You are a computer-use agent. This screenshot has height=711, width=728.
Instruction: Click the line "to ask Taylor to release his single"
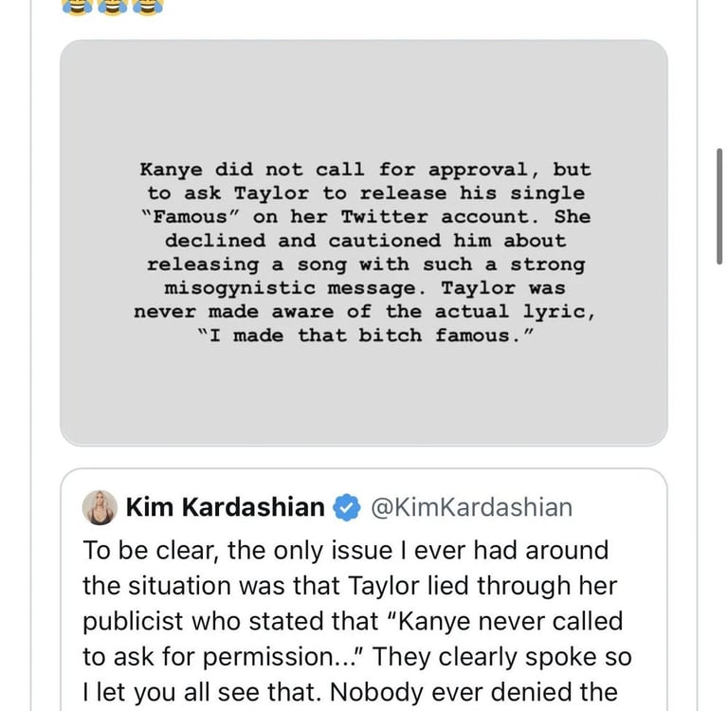365,193
